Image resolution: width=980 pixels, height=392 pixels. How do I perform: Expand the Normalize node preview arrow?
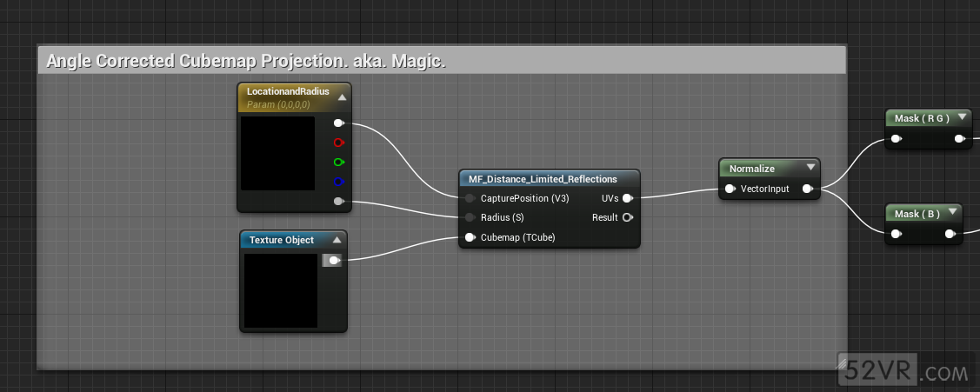pyautogui.click(x=810, y=169)
